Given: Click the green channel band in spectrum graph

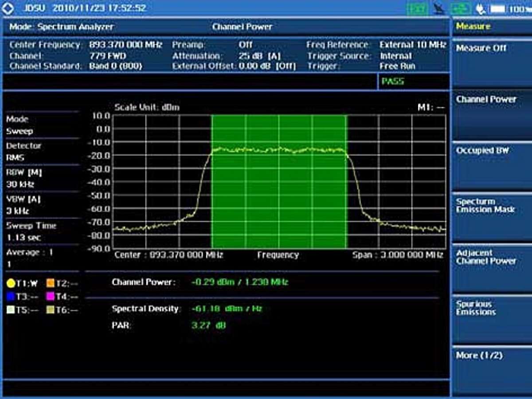Looking at the screenshot, I should point(279,182).
